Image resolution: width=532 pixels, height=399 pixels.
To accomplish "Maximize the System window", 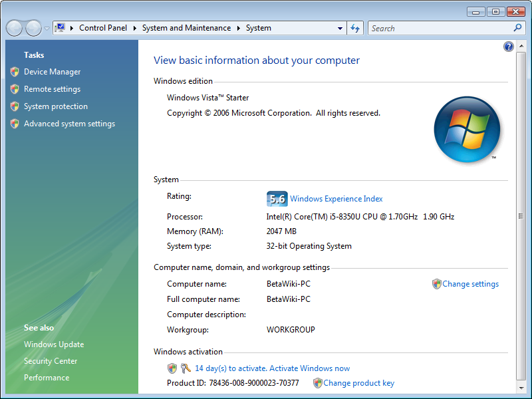I will coord(495,12).
